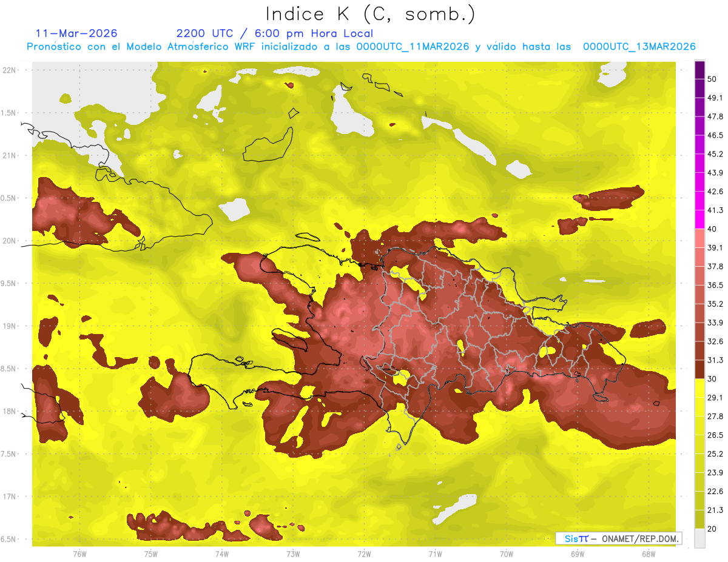Click the "2200 UTC / 6:00 pm Hora Local" time text
The image size is (728, 562).
pyautogui.click(x=275, y=33)
